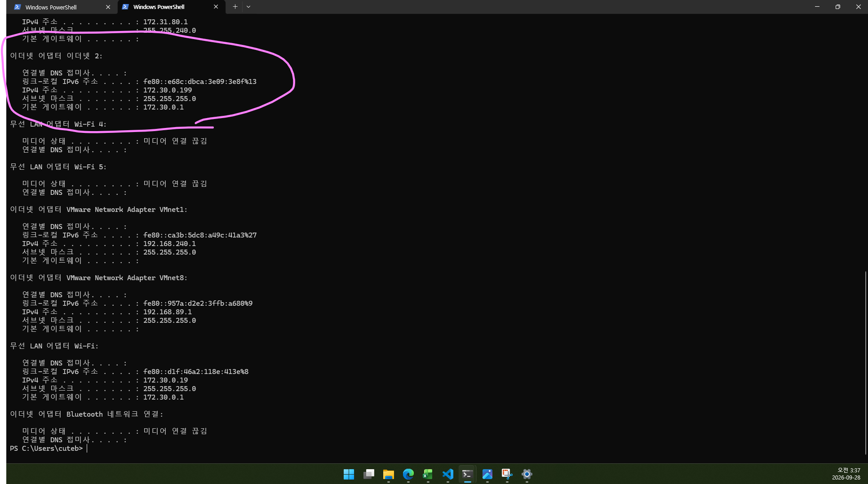Open the taskbar clock and date

click(x=846, y=474)
